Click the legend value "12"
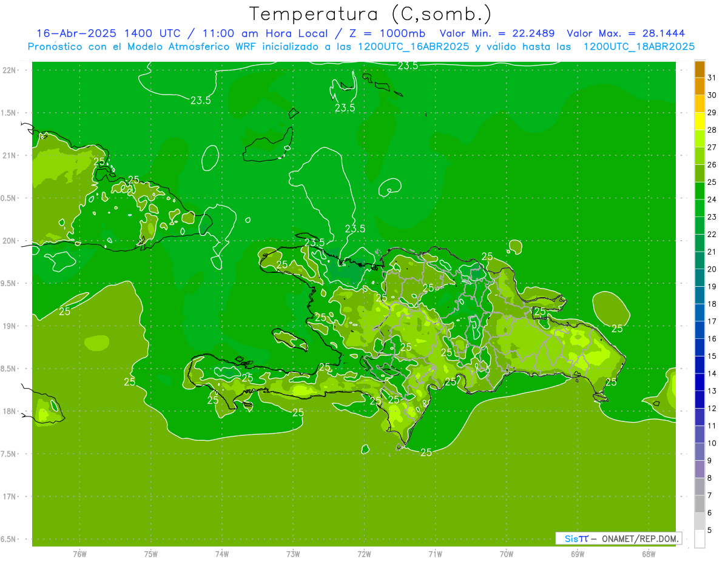728x562 pixels. (712, 409)
